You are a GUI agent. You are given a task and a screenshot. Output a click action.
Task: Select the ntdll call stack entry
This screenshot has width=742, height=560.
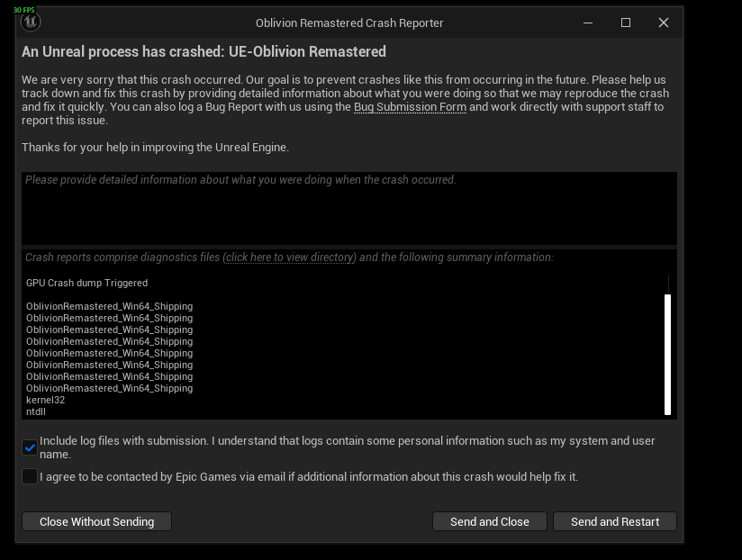[x=36, y=411]
